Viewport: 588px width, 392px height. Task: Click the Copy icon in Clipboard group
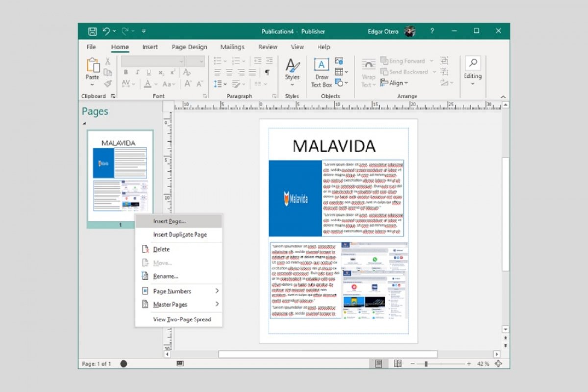pos(108,73)
